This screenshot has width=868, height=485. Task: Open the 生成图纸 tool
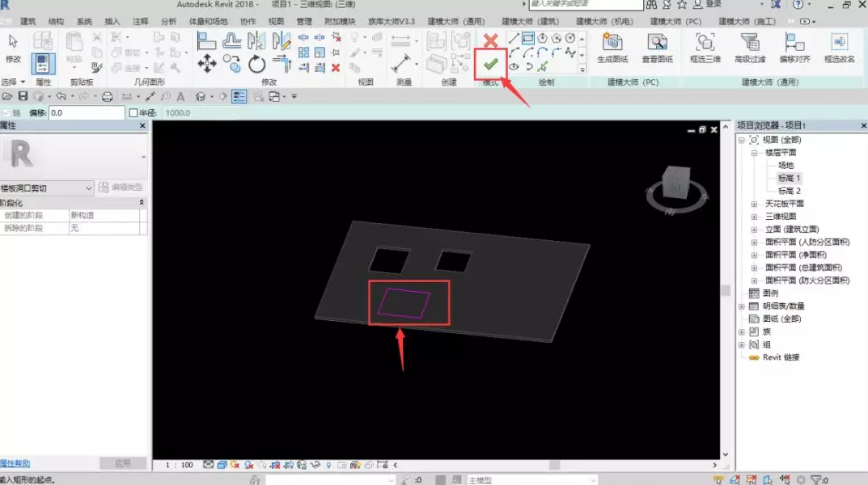click(612, 48)
